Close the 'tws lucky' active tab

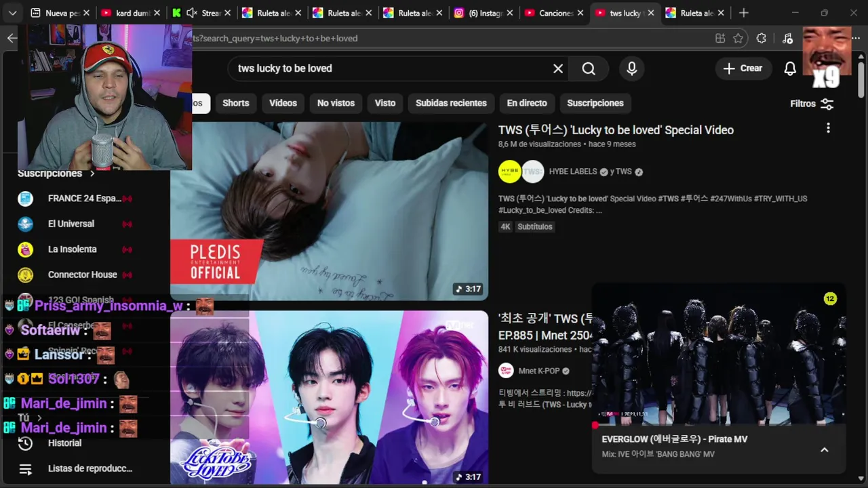650,13
